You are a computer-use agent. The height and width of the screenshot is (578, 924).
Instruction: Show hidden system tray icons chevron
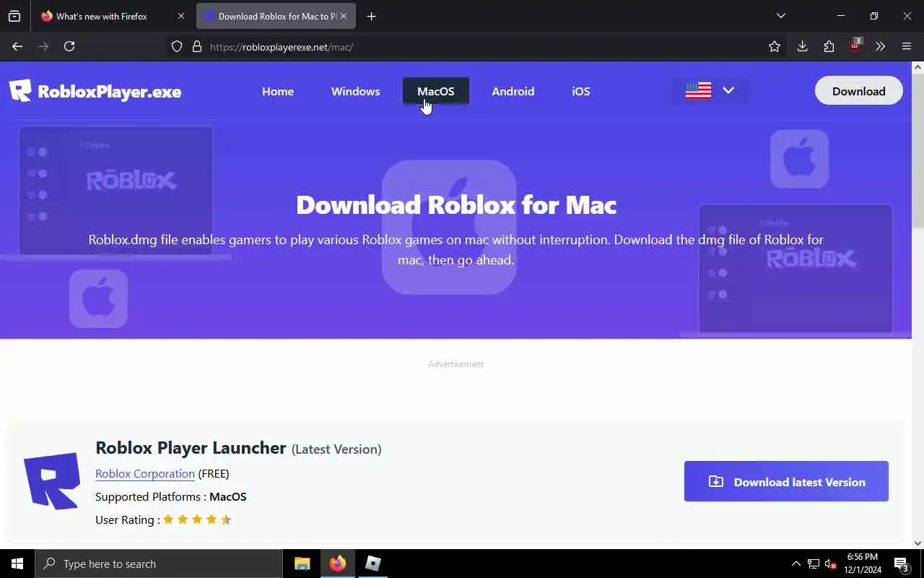(x=796, y=564)
